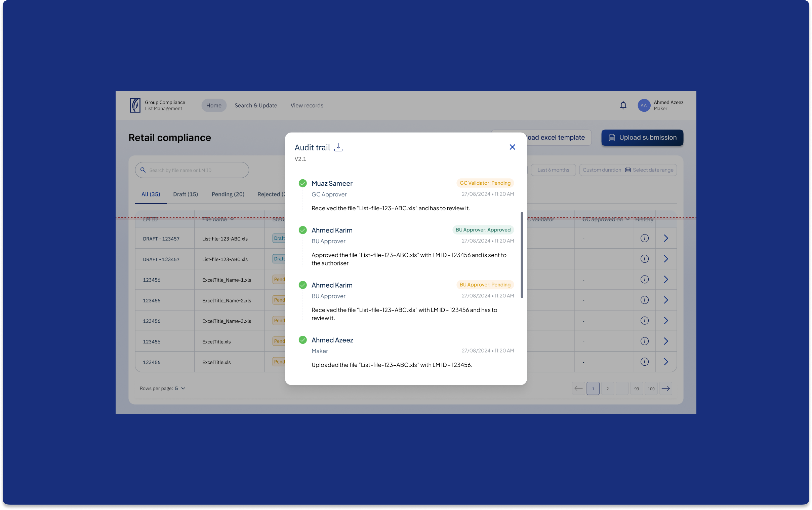Open history info for first DRAFT - 123457 row
812x510 pixels.
tap(644, 238)
